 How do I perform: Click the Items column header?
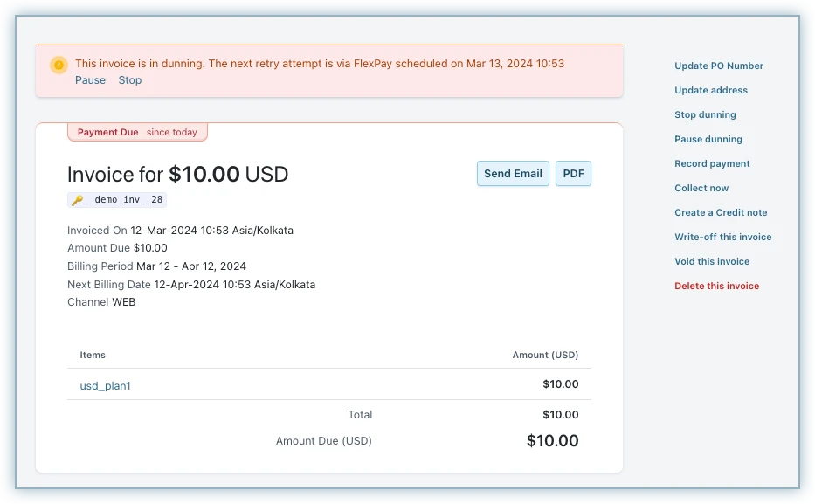93,355
